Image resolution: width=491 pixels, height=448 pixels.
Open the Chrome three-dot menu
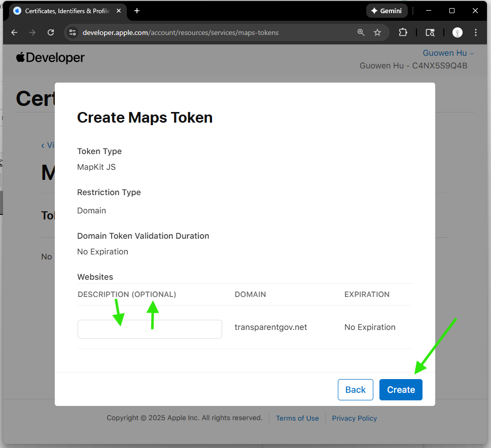pos(476,32)
